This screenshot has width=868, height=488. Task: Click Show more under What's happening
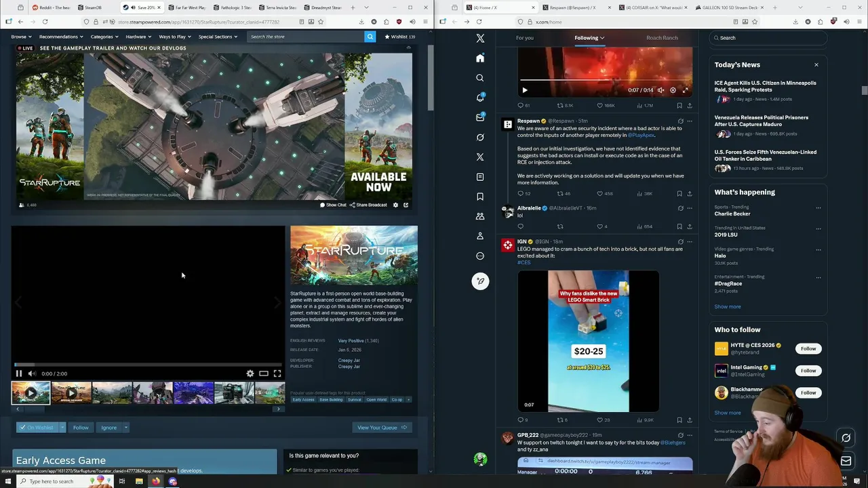tap(728, 306)
